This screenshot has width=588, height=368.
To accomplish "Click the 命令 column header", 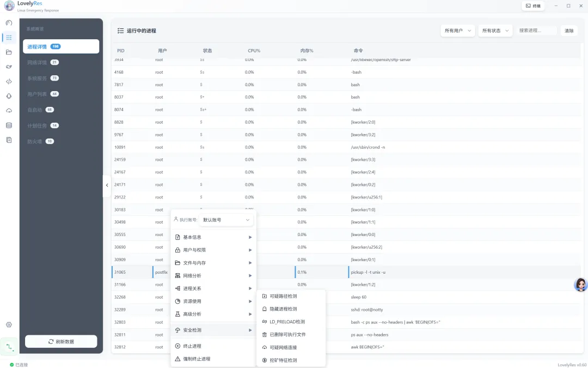I will (358, 51).
